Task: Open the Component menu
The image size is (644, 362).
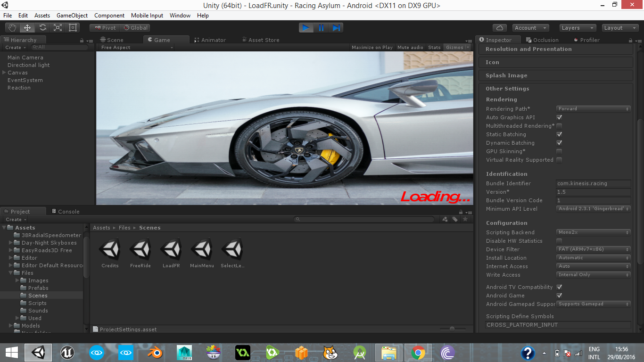Action: click(109, 16)
